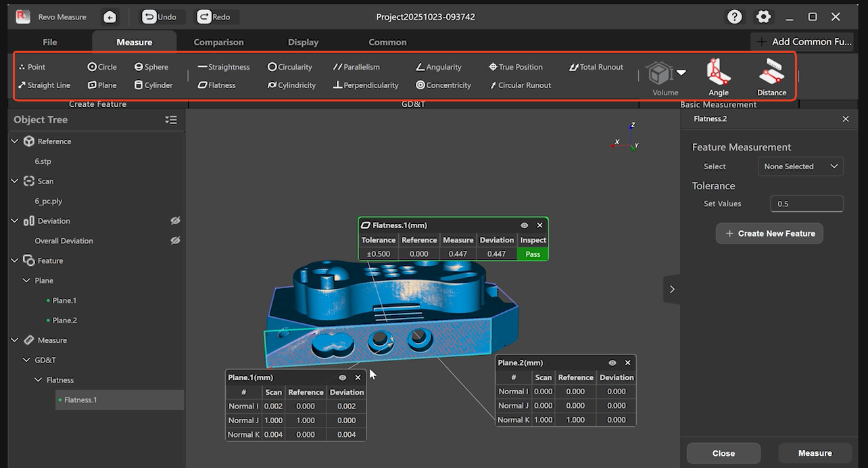The width and height of the screenshot is (868, 468).
Task: Expand the Volume tool dropdown arrow
Action: 681,72
